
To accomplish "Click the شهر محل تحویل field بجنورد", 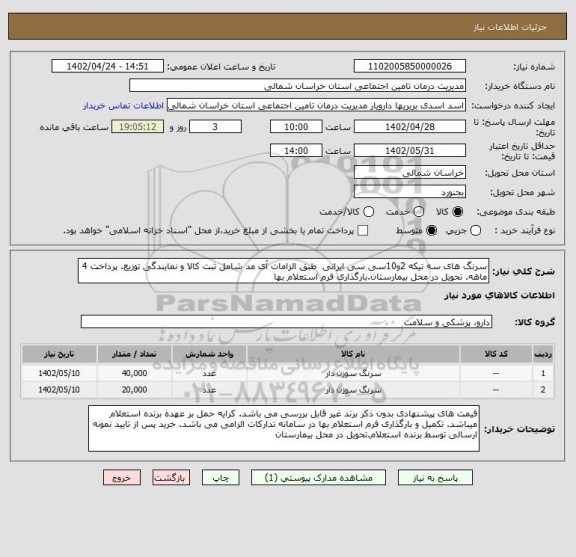I will tap(410, 192).
